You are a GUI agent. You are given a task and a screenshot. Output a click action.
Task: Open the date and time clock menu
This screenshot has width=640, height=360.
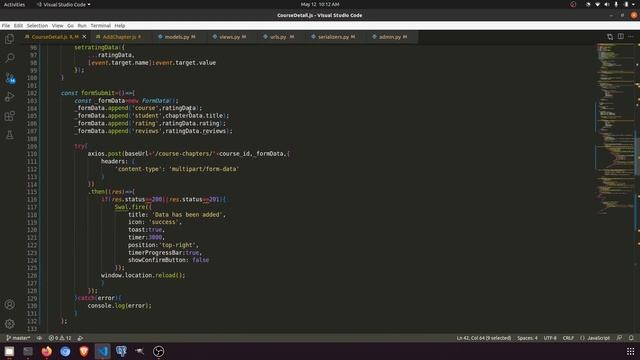pyautogui.click(x=320, y=4)
